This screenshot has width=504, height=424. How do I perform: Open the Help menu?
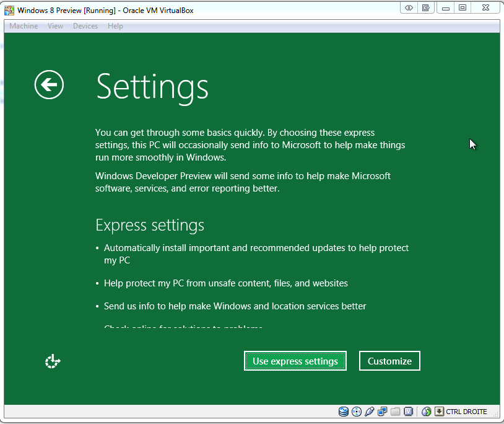click(115, 26)
